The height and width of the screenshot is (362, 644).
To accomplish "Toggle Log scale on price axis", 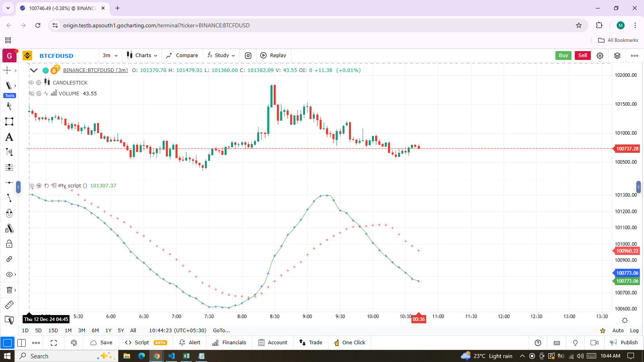I will coord(634,331).
